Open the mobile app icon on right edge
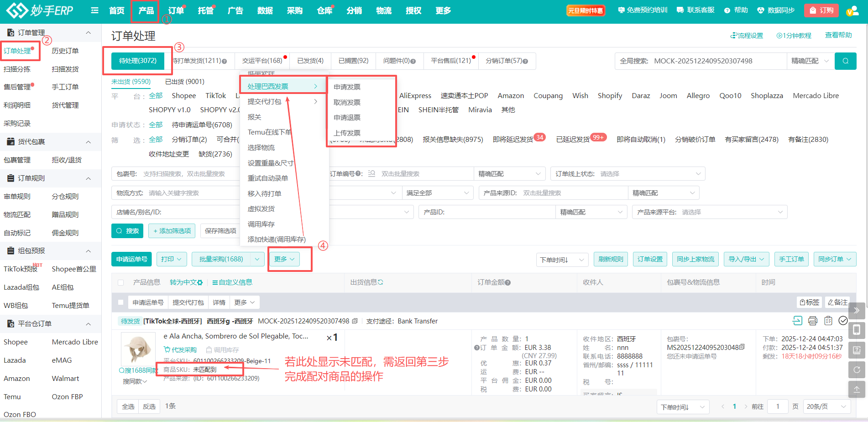This screenshot has height=422, width=868. [x=857, y=330]
